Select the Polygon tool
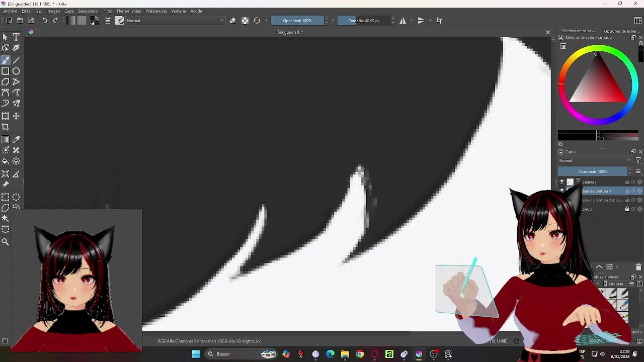The image size is (644, 362). pos(6,82)
